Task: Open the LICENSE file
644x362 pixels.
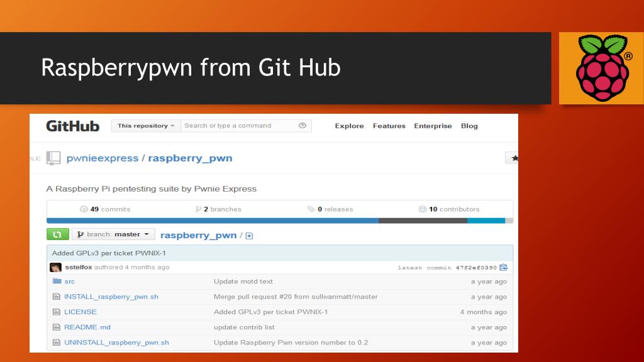Action: pyautogui.click(x=80, y=312)
